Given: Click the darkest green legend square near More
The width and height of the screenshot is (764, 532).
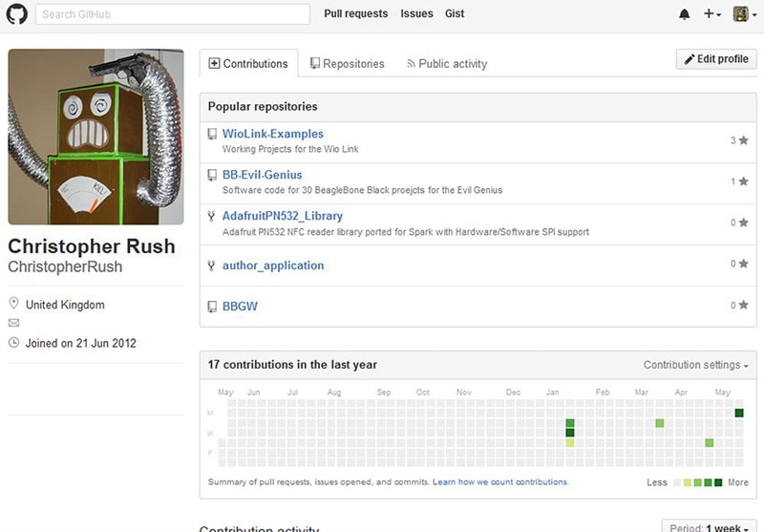Looking at the screenshot, I should click(x=718, y=482).
